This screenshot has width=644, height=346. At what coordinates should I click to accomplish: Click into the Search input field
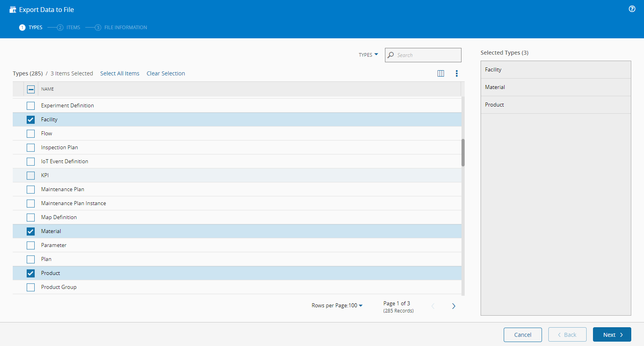427,55
